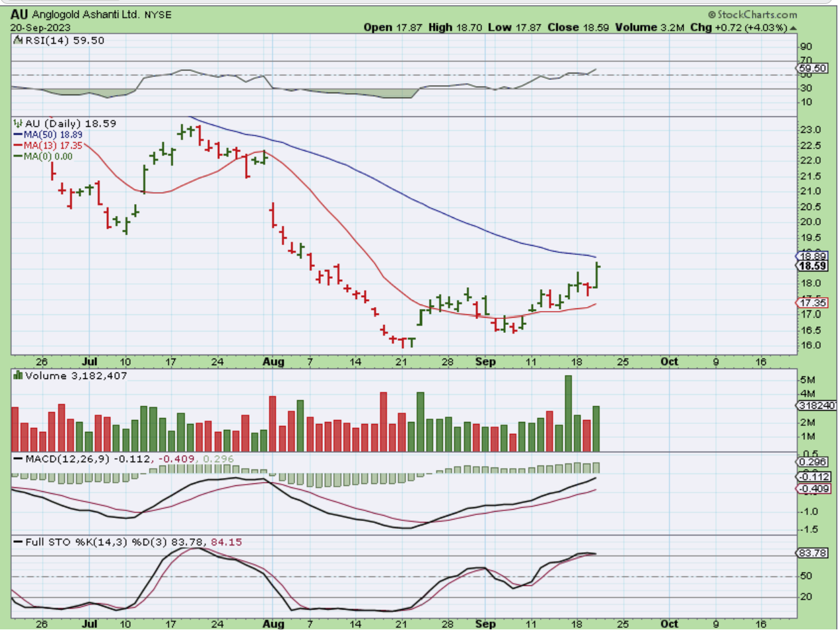Click the 5M label on the volume axis
The width and height of the screenshot is (840, 630).
[808, 380]
